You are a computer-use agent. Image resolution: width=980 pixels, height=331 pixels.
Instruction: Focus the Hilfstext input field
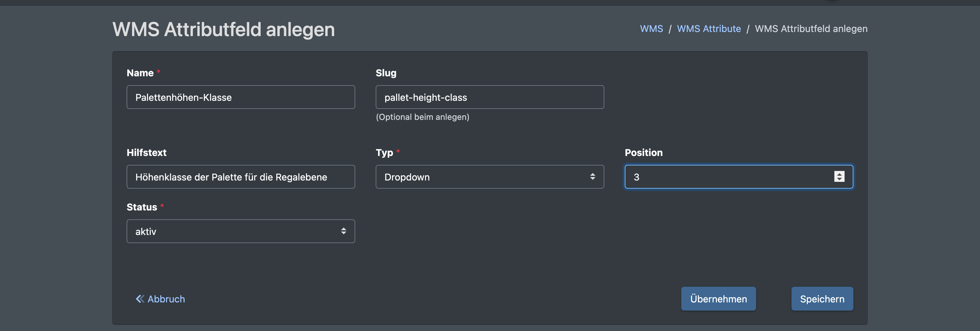click(241, 177)
